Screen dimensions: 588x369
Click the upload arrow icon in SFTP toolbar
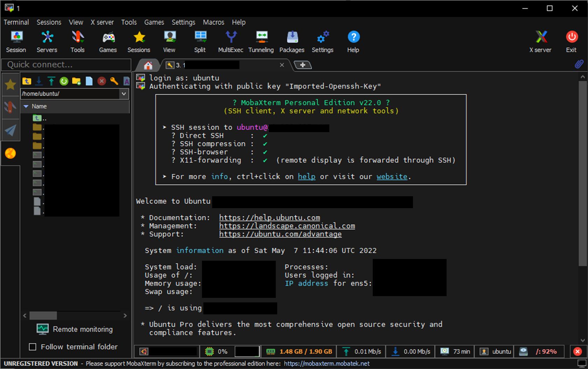[x=51, y=81]
